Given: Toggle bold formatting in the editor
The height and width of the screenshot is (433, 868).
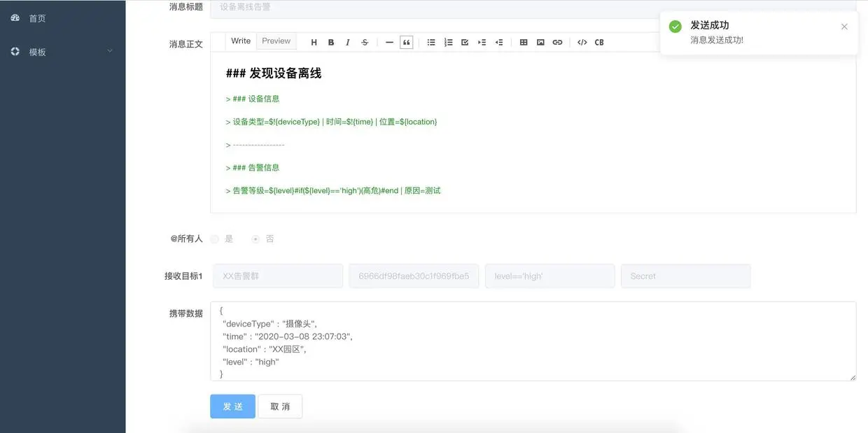Looking at the screenshot, I should (331, 43).
